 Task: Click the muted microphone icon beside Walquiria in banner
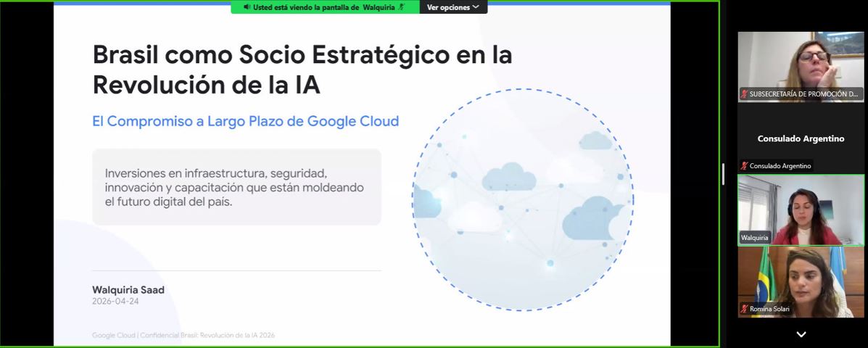click(401, 7)
